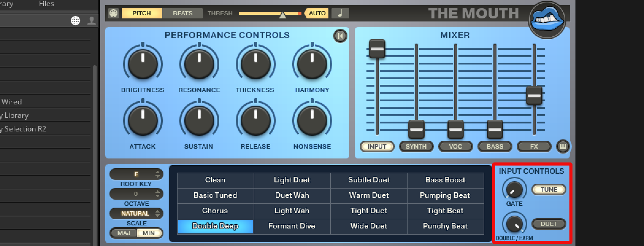The image size is (644, 246).
Task: Click the ATTACK knob
Action: tap(143, 121)
